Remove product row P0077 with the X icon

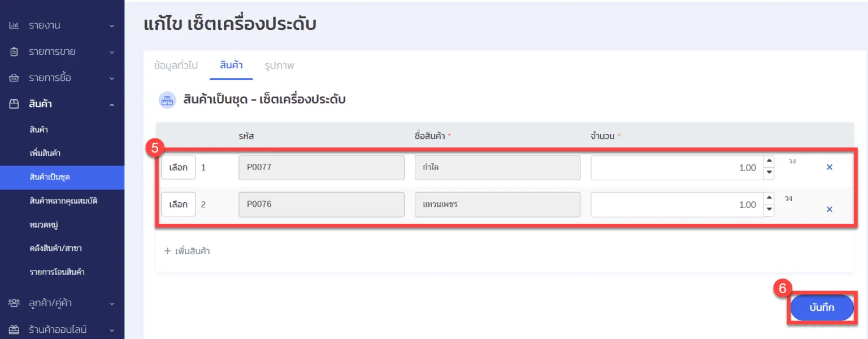830,167
